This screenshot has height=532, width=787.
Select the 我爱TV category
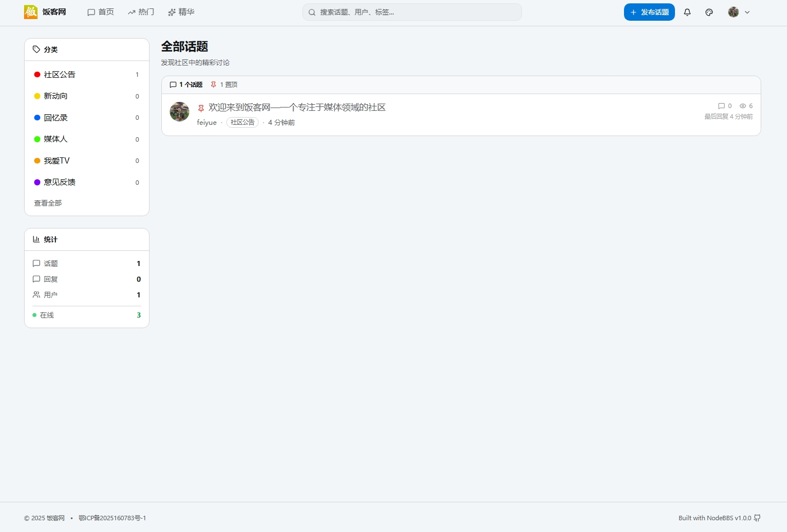coord(57,161)
